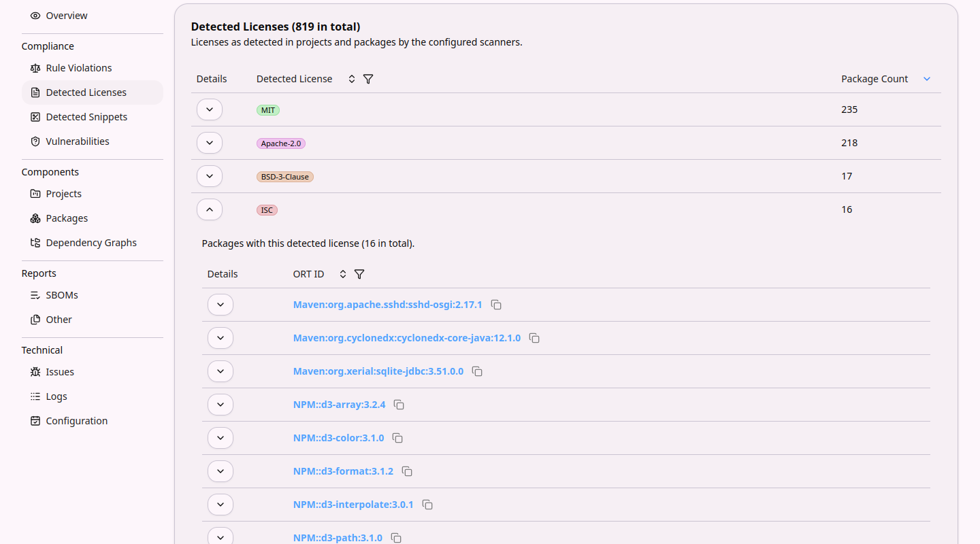
Task: Filter the Detected License column
Action: coord(368,79)
